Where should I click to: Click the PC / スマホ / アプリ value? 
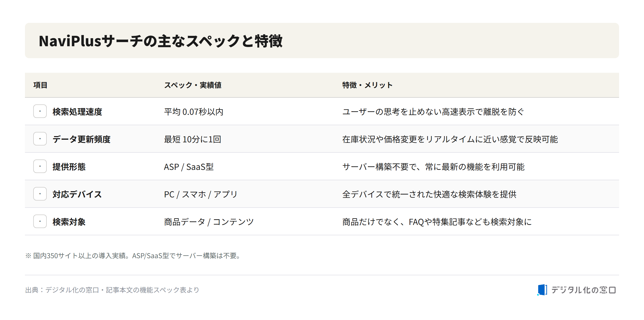(x=201, y=194)
